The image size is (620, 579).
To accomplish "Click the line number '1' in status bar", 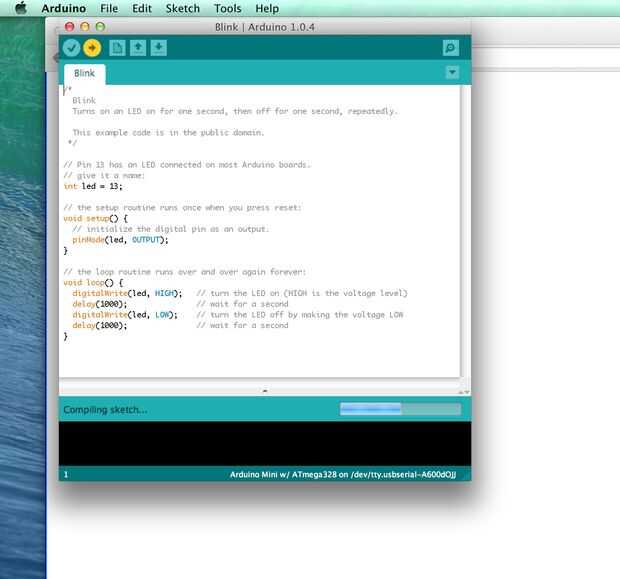I will [66, 475].
